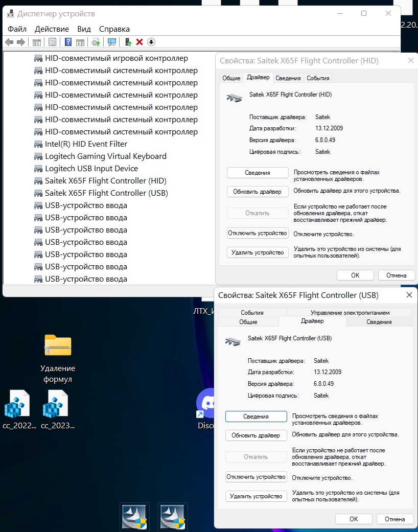Screen dimensions: 418x532
Task: Select Intel(R) HID Event Filter row
Action: tap(86, 144)
